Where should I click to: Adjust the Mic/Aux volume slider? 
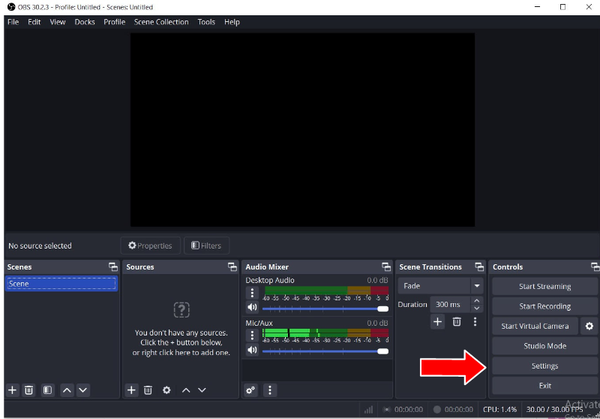point(325,351)
